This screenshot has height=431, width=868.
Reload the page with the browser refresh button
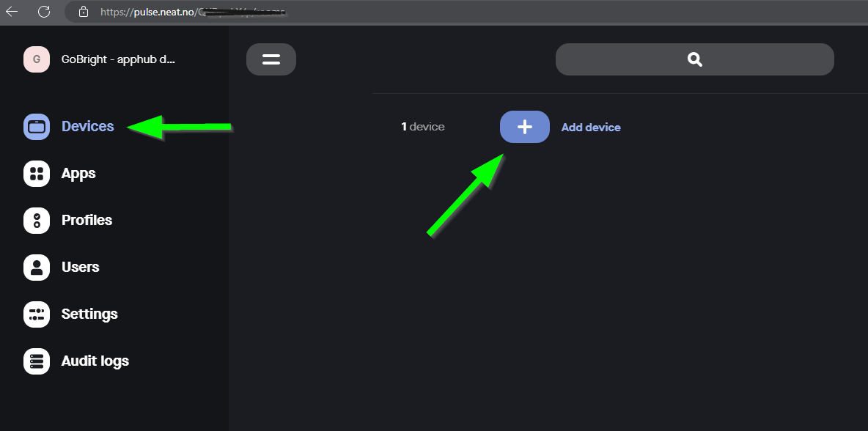click(44, 12)
